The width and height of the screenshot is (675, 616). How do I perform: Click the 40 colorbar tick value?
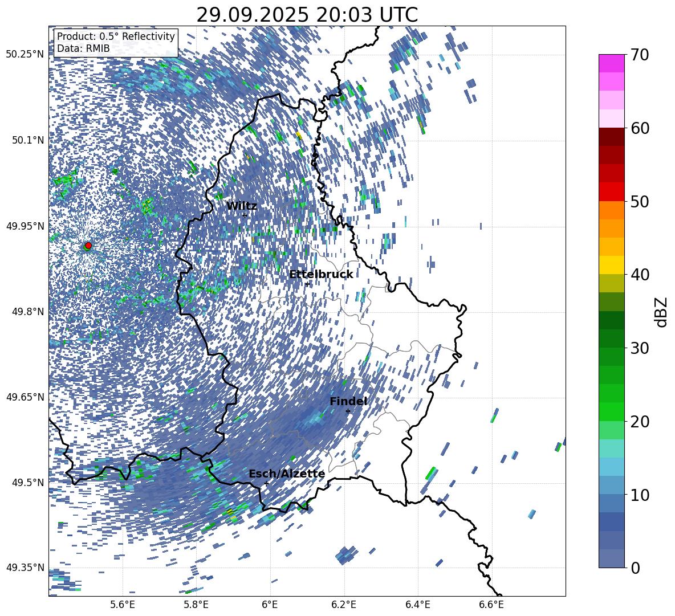[x=639, y=275]
